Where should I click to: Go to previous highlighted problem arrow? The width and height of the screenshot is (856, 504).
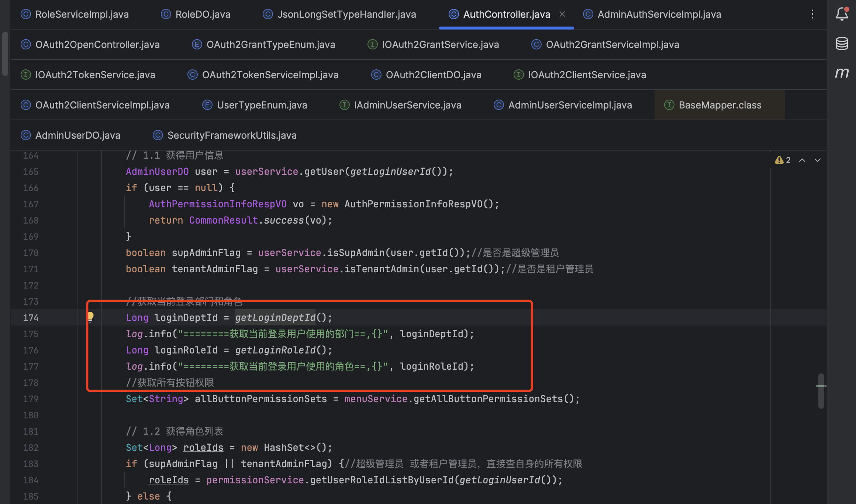click(x=802, y=160)
